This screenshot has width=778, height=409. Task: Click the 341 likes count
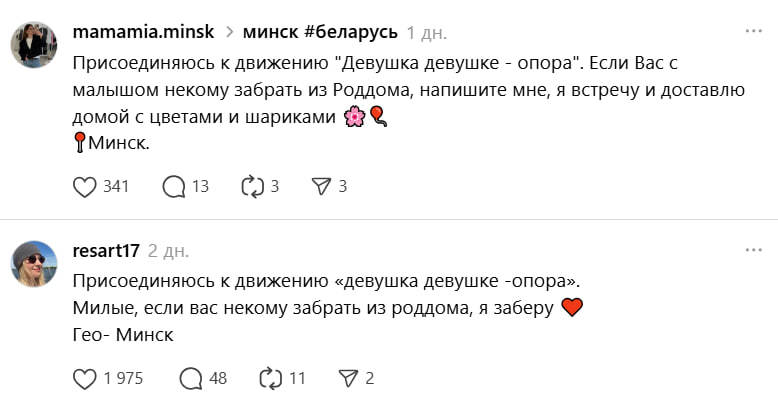pos(117,186)
